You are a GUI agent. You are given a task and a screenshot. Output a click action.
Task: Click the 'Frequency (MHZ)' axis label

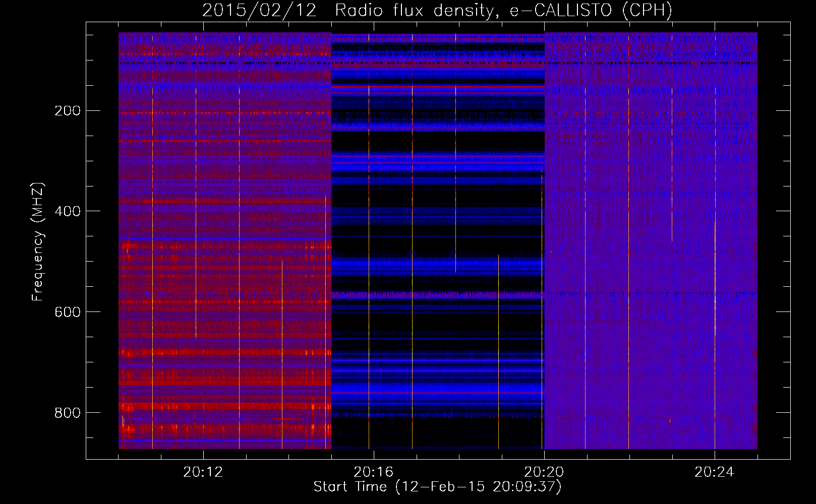tap(38, 241)
